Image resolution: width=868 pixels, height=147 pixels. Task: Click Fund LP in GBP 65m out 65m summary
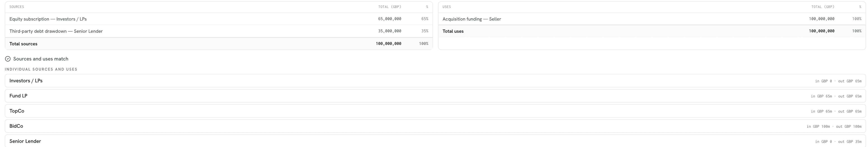point(836,96)
